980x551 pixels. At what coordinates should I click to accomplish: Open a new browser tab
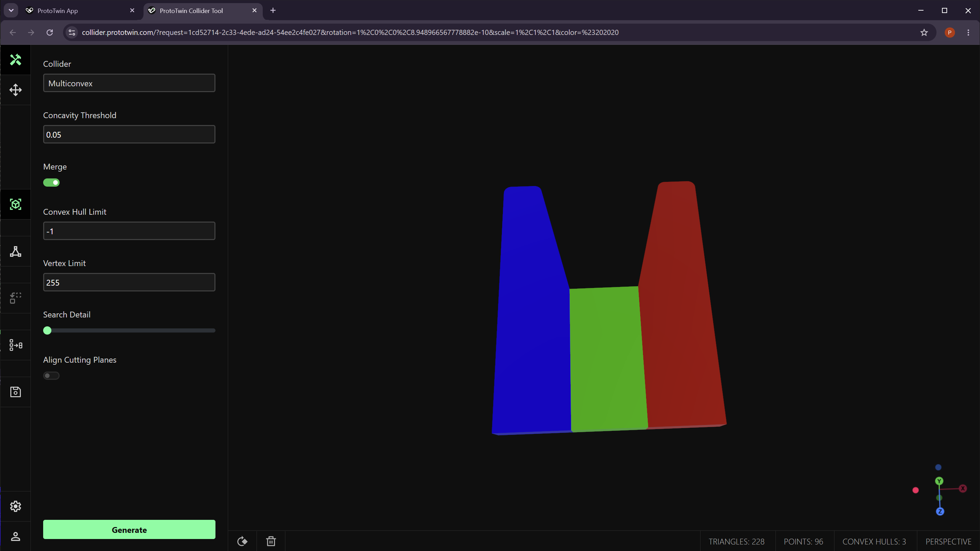pos(273,10)
